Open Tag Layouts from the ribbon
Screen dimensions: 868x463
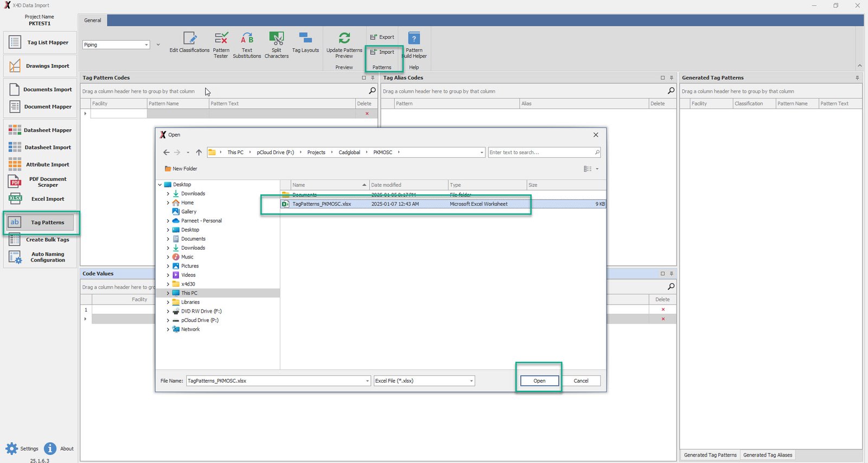point(305,39)
